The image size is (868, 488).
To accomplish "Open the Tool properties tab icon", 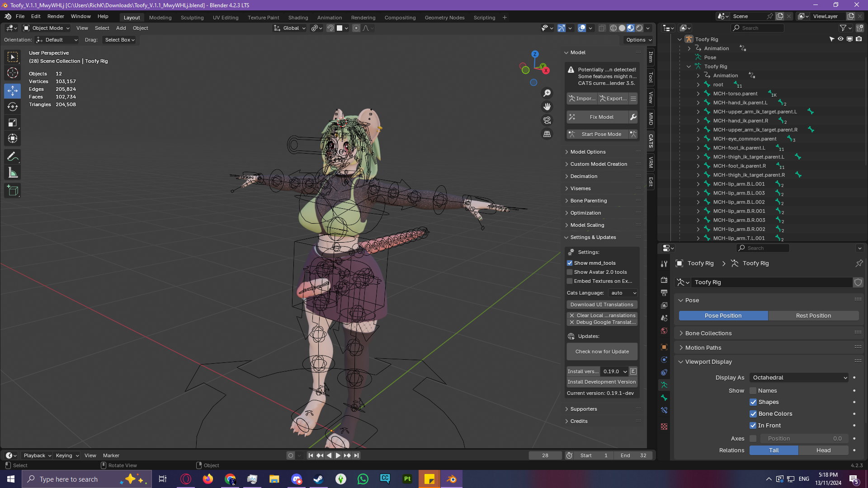I will [x=664, y=264].
